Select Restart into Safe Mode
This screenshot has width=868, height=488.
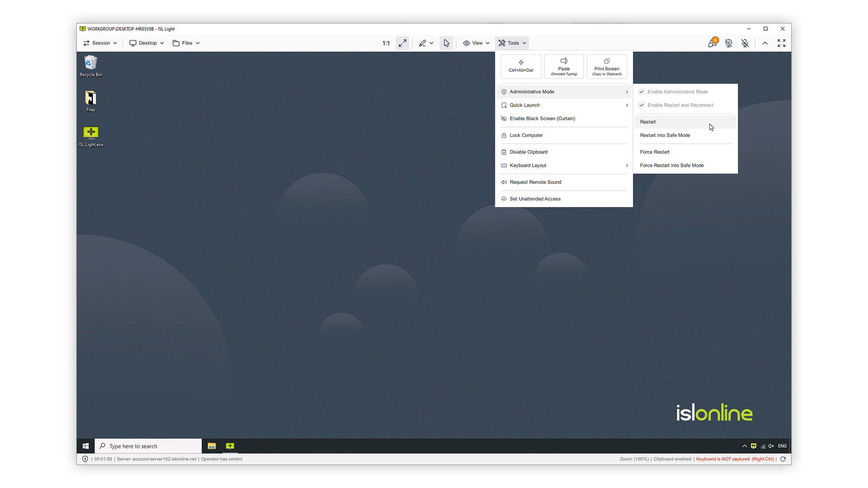click(x=665, y=135)
